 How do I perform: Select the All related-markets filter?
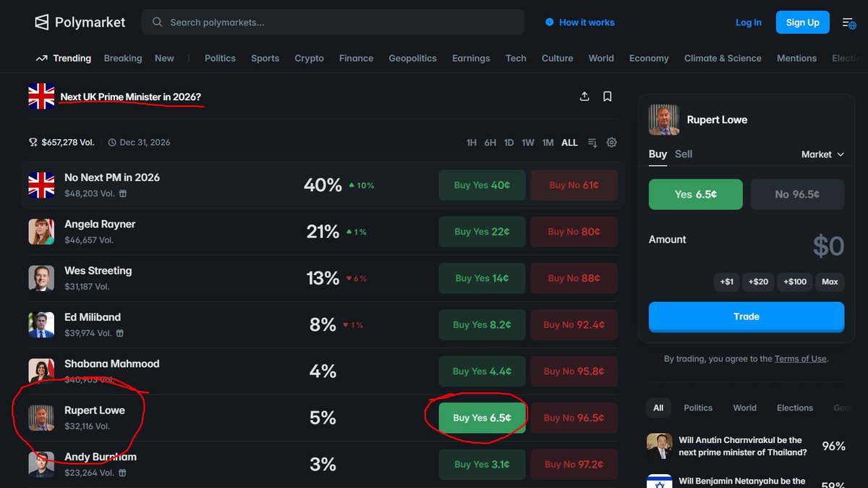[x=658, y=408]
